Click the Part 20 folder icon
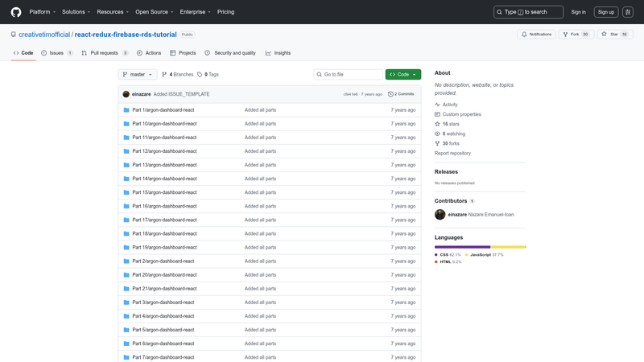644x362 pixels. coord(126,275)
